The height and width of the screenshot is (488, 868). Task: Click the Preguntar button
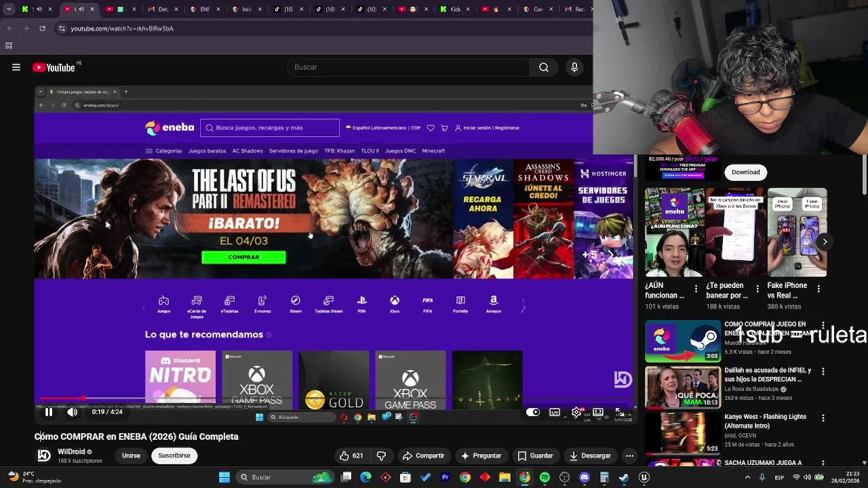481,455
